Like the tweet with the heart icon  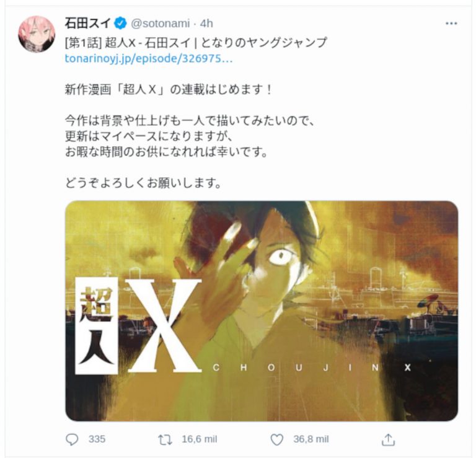[276, 440]
